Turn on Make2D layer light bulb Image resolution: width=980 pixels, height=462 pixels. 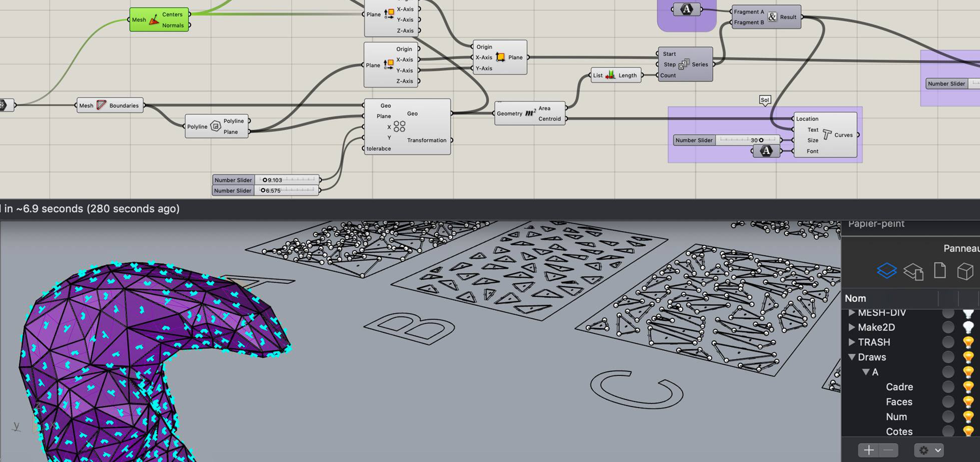tap(968, 327)
